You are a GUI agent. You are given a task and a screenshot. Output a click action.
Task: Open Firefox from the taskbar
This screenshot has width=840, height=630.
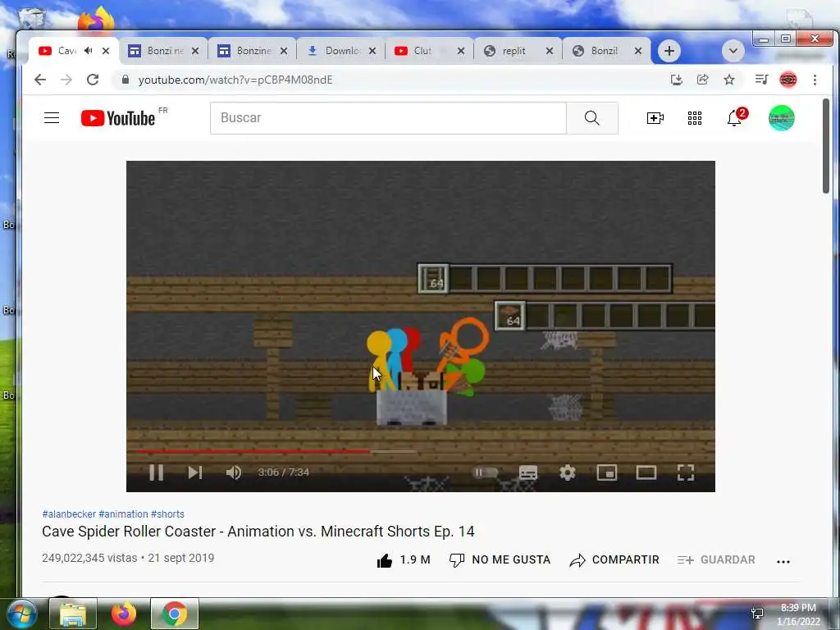[x=124, y=614]
